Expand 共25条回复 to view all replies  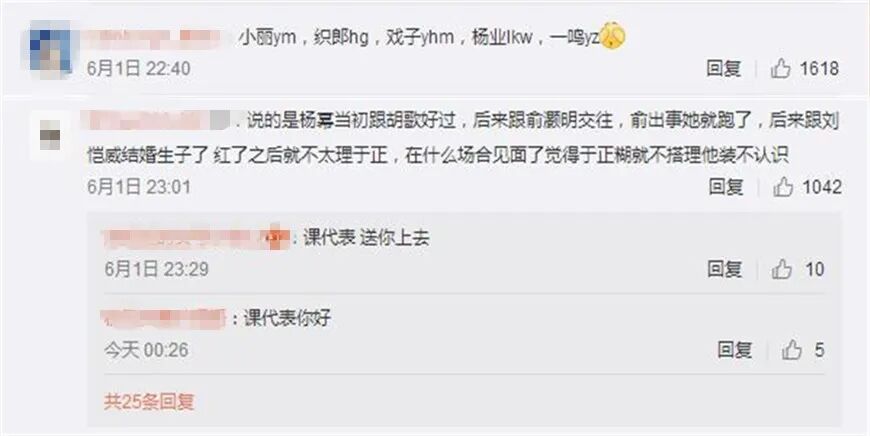point(149,401)
